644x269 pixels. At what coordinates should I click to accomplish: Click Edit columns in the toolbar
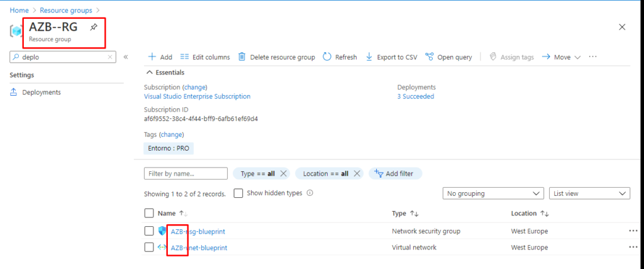pos(205,57)
